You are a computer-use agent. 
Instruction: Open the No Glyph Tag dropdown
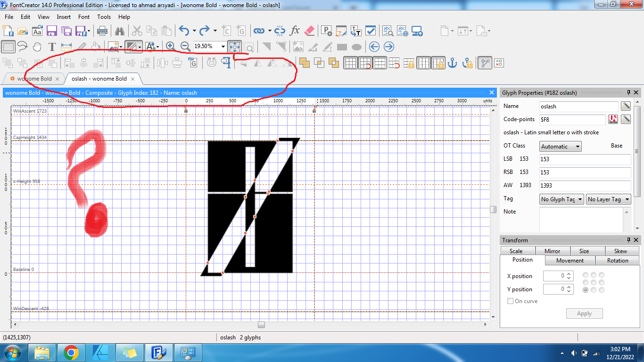[x=561, y=199]
